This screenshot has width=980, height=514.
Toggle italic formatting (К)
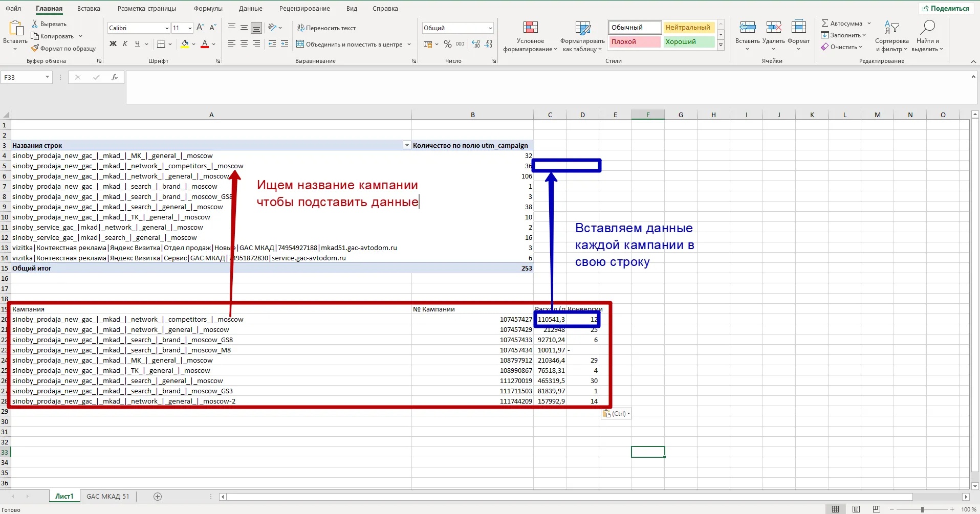click(125, 44)
